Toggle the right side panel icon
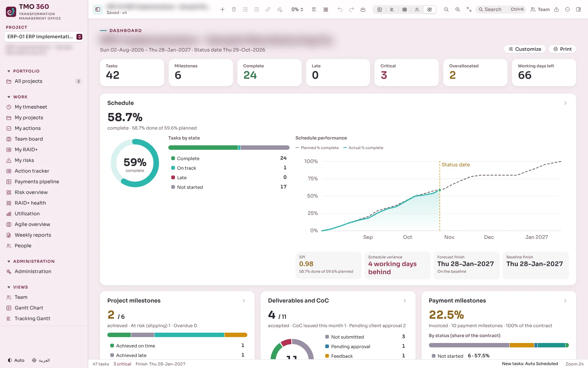This screenshot has height=368, width=588. point(578,10)
